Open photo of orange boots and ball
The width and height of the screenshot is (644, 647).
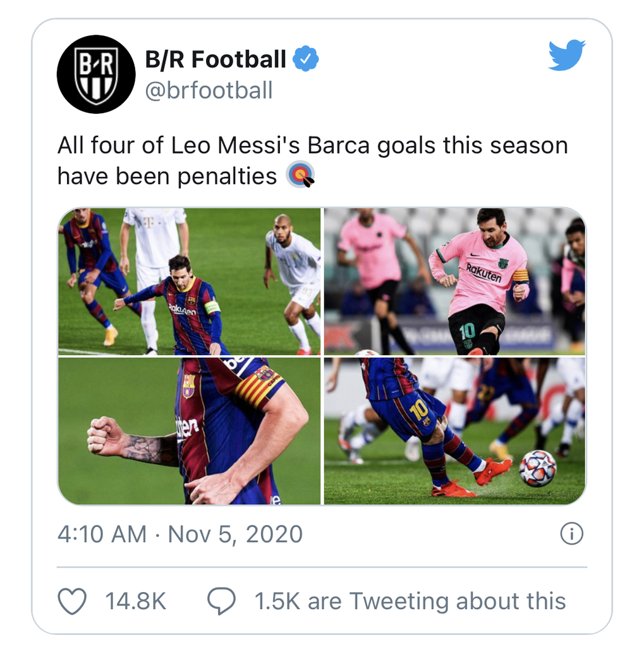455,431
